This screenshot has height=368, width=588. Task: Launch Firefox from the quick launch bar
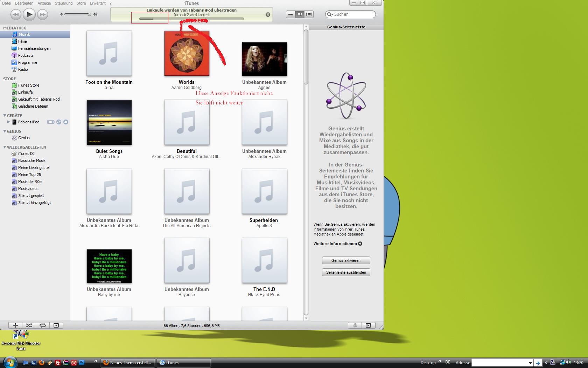(x=41, y=363)
